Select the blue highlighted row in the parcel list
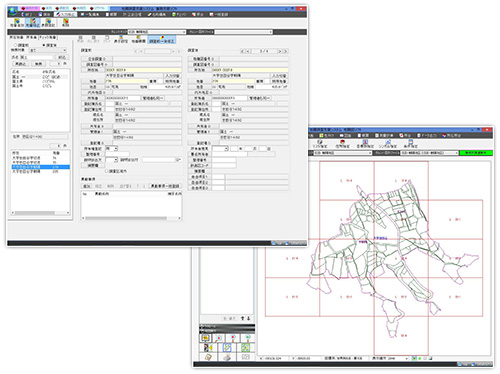The width and height of the screenshot is (500, 374). pyautogui.click(x=40, y=167)
